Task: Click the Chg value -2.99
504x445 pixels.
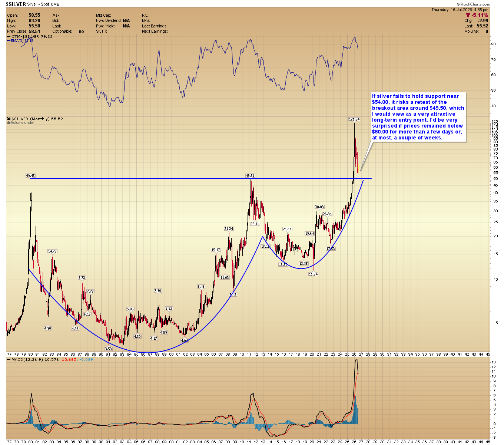Action: pos(483,21)
